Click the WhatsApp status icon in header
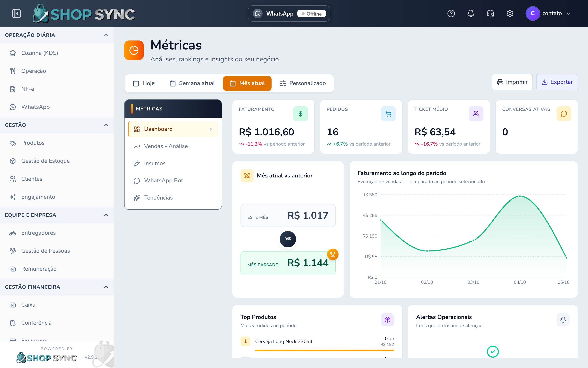Viewport: 588px width, 368px height. point(258,13)
